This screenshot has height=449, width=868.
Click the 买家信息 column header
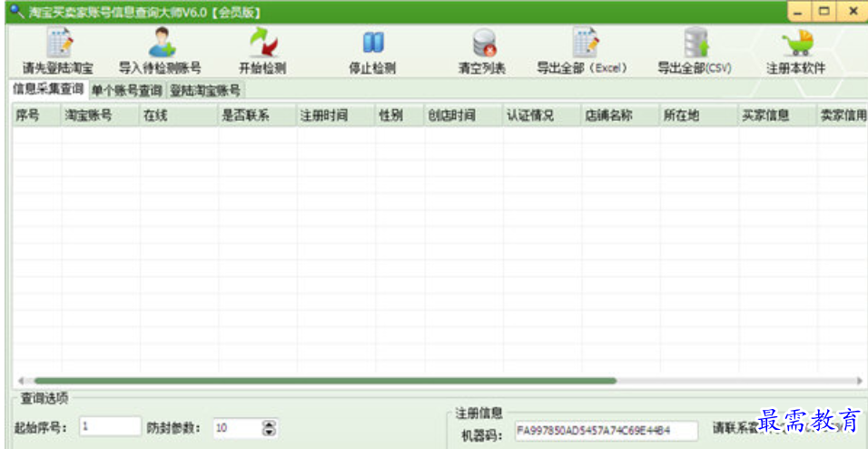coord(778,115)
